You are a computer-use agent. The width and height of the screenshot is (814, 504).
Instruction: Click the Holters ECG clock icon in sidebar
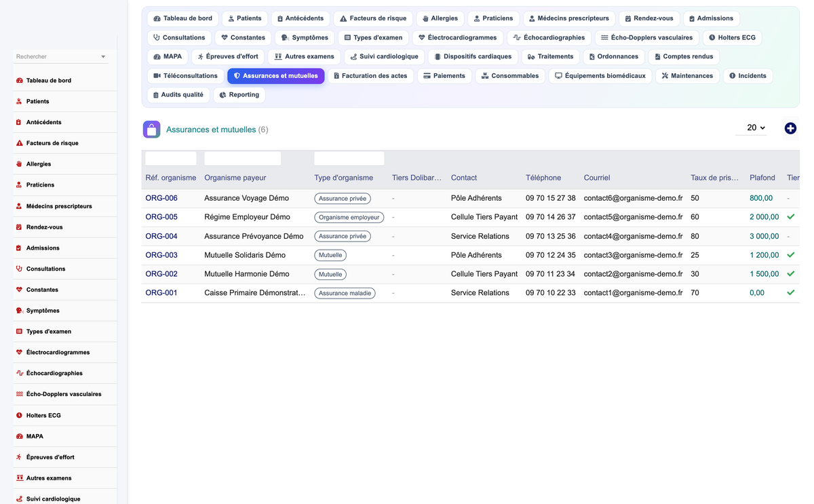tap(19, 415)
